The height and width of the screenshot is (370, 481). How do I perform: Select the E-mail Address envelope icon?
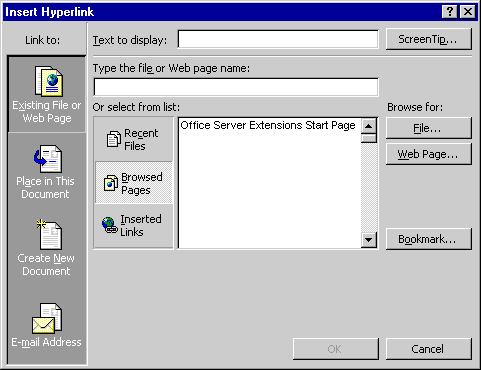point(47,318)
